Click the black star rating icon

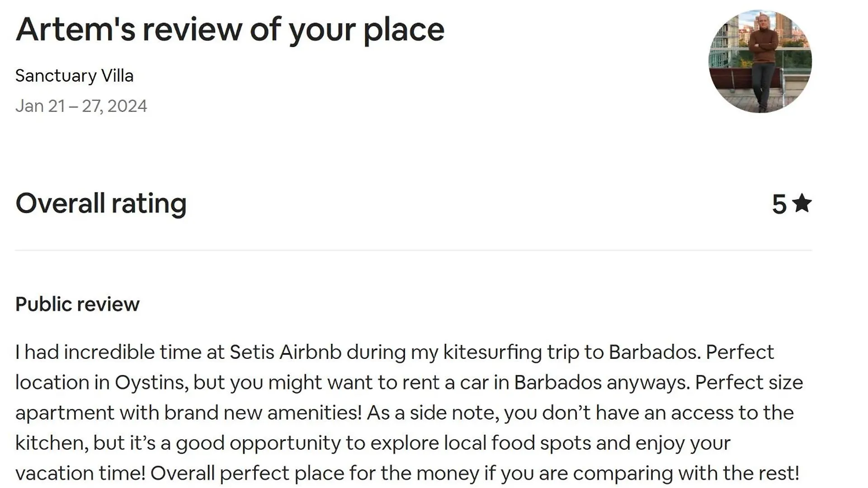[802, 203]
